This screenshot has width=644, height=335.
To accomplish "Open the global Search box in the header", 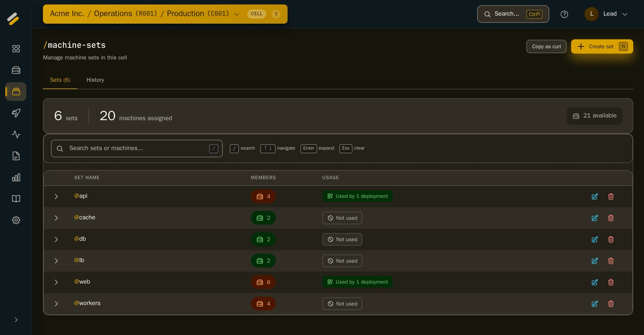I will (513, 14).
